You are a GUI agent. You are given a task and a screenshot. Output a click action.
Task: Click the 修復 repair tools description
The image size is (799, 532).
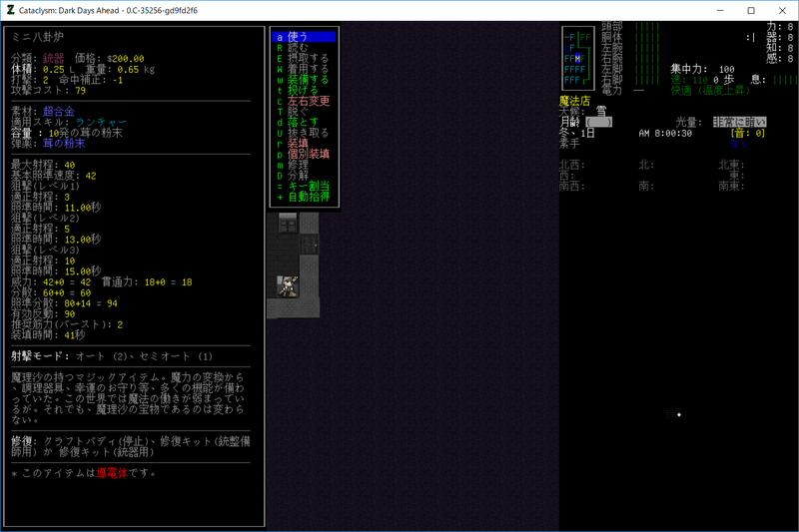[131, 446]
